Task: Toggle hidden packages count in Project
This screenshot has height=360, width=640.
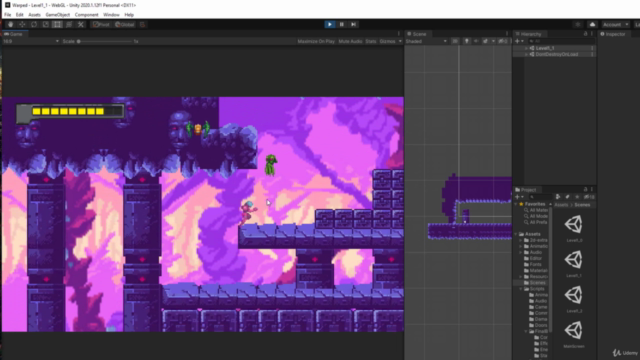Action: click(x=589, y=197)
